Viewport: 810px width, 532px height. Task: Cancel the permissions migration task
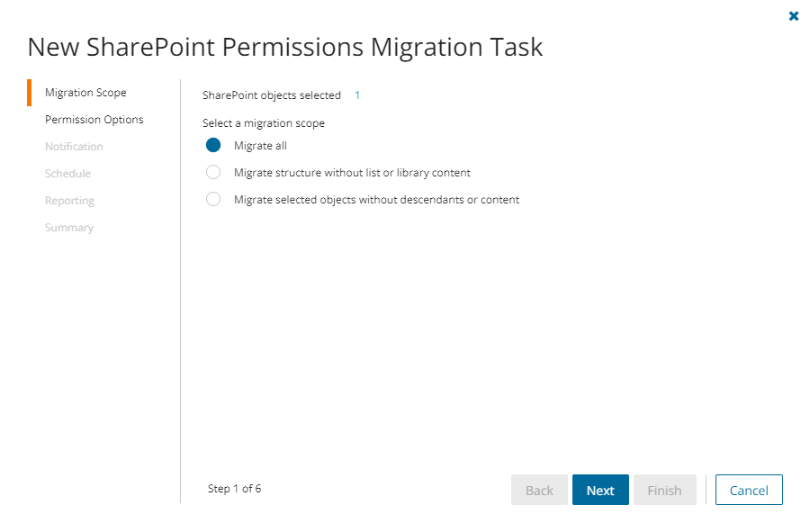[749, 491]
